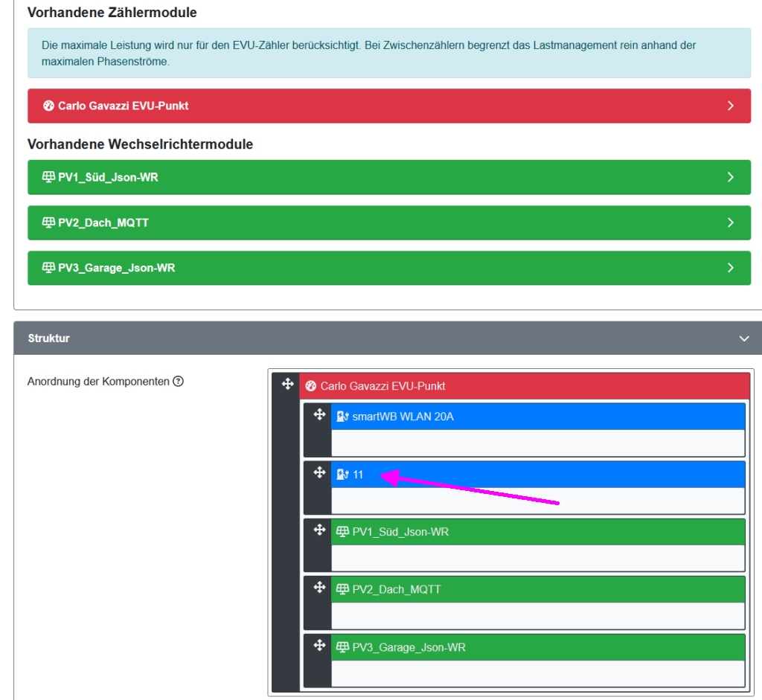The width and height of the screenshot is (762, 700).
Task: Click the charging station icon of smartWB WLAN 20A
Action: [342, 417]
